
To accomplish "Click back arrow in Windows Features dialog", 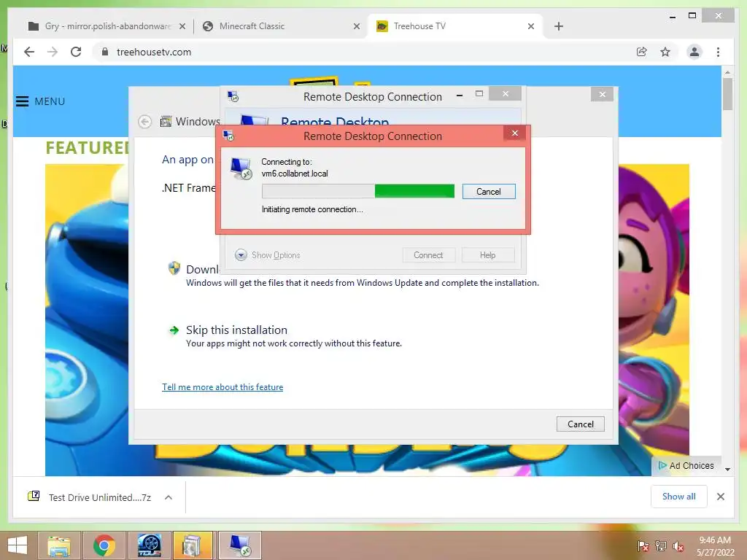I will pyautogui.click(x=145, y=122).
